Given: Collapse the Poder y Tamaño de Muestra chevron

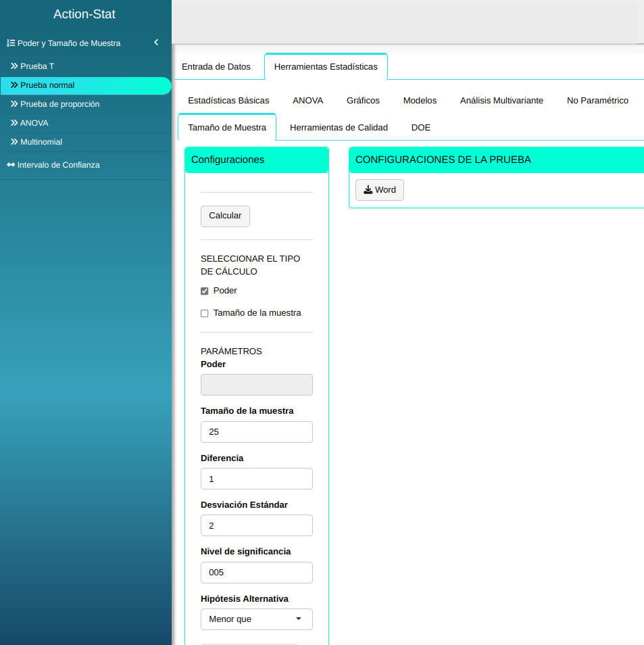Looking at the screenshot, I should click(156, 43).
